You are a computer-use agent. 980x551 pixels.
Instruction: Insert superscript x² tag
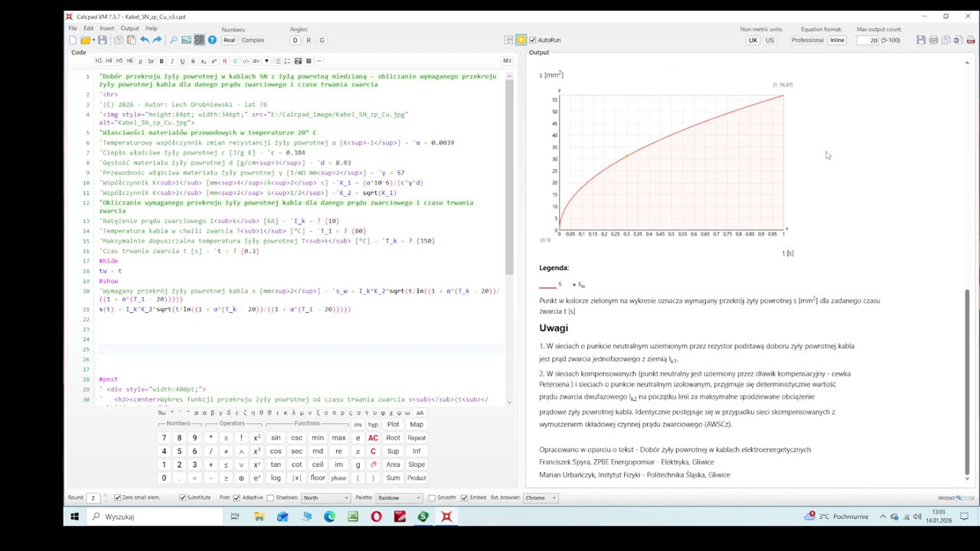[214, 61]
